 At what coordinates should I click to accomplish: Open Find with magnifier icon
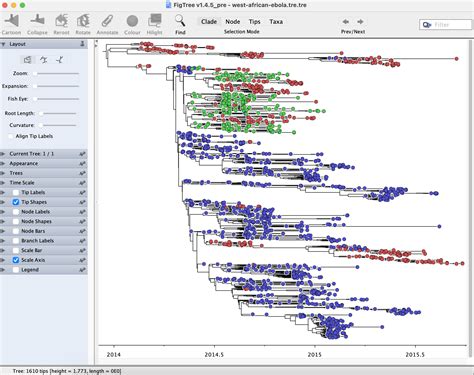point(180,21)
